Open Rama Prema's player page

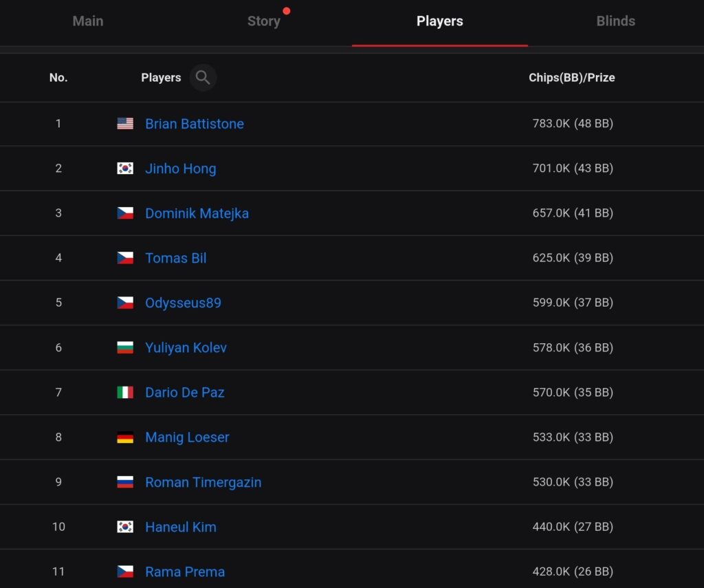click(185, 571)
